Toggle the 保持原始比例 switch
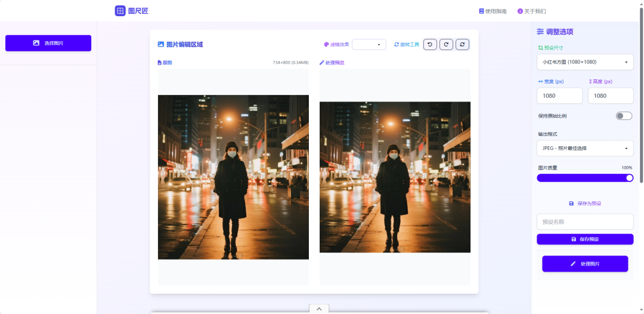 tap(624, 116)
